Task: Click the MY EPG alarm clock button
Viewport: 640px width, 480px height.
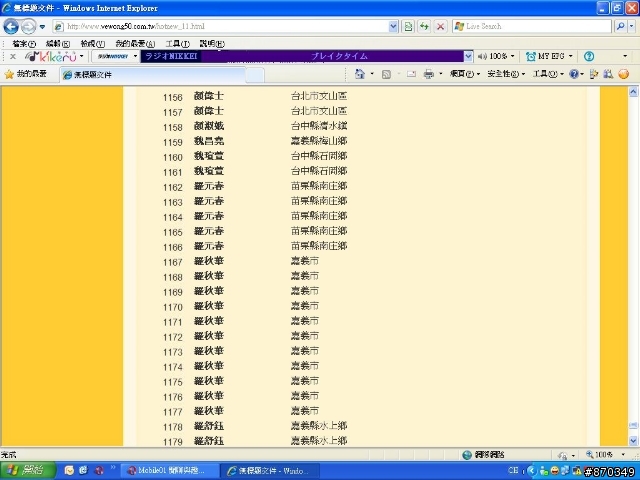Action: tap(546, 56)
